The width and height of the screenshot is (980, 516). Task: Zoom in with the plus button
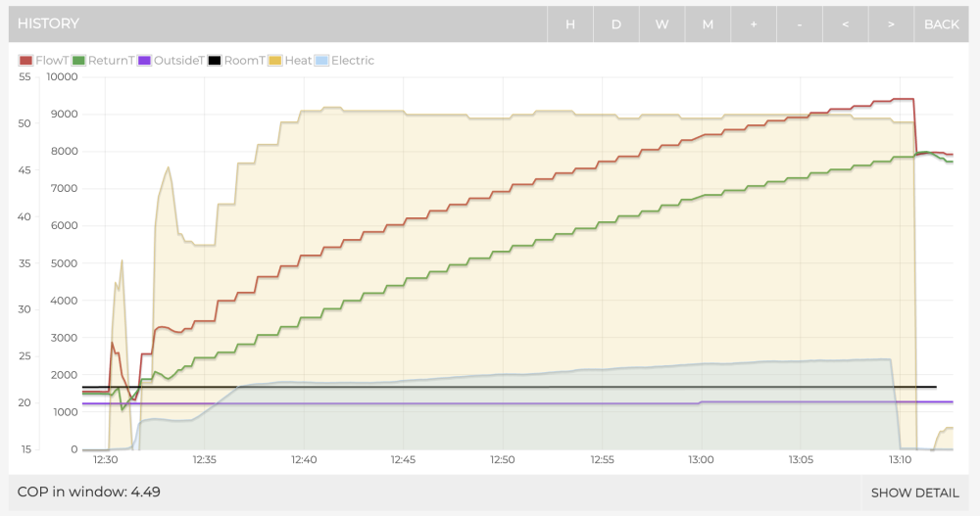pos(754,24)
